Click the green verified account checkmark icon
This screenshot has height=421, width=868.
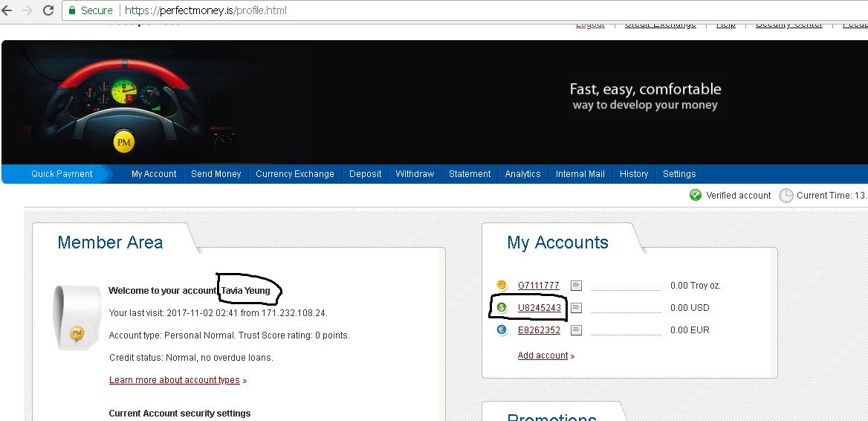pos(696,195)
